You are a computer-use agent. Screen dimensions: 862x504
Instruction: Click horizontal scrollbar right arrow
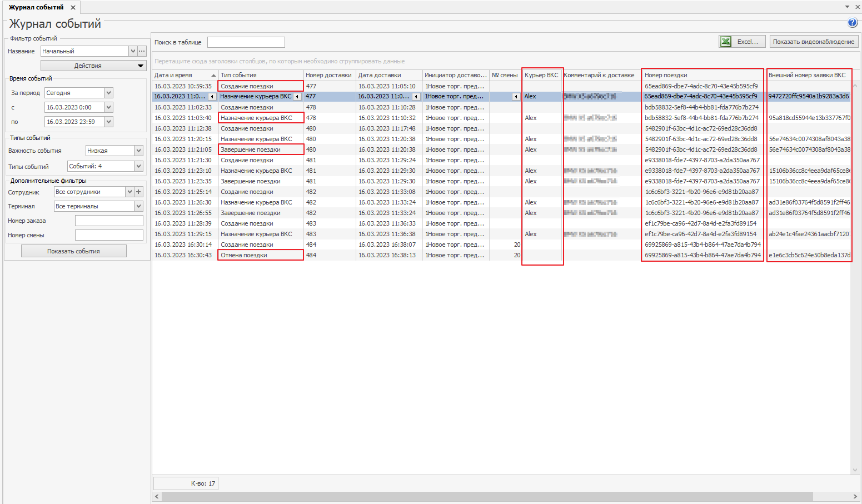click(855, 496)
